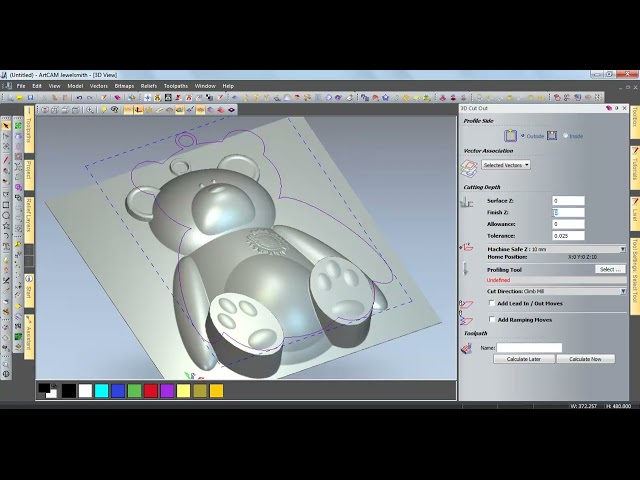Select the Inside radio button
Image resolution: width=640 pixels, height=480 pixels.
565,136
